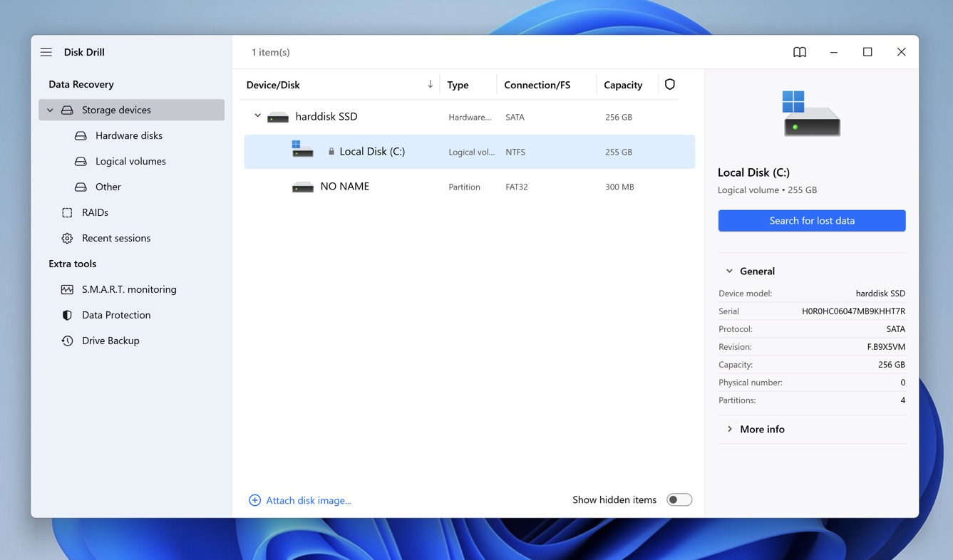Select Logical volumes in the sidebar
Viewport: 953px width, 560px height.
(x=130, y=161)
